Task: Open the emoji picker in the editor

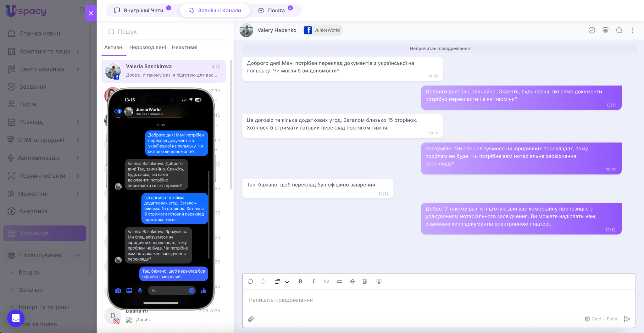Action: [379, 281]
